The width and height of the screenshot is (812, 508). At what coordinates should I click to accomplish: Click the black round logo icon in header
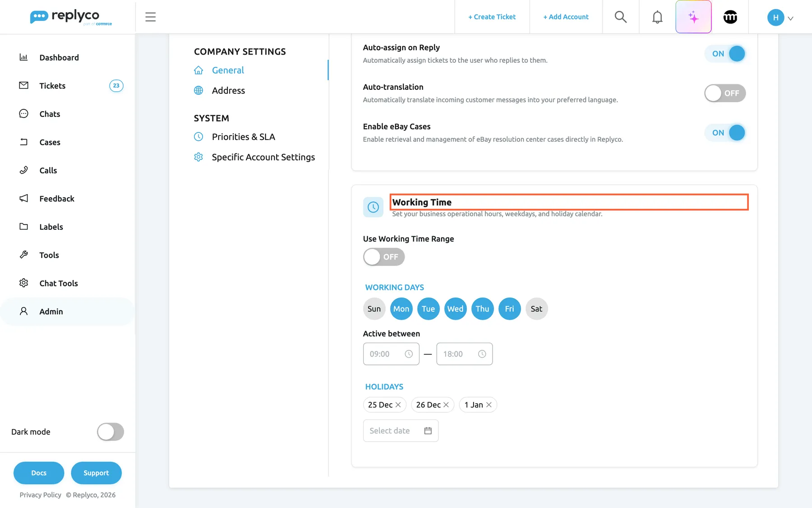tap(730, 17)
